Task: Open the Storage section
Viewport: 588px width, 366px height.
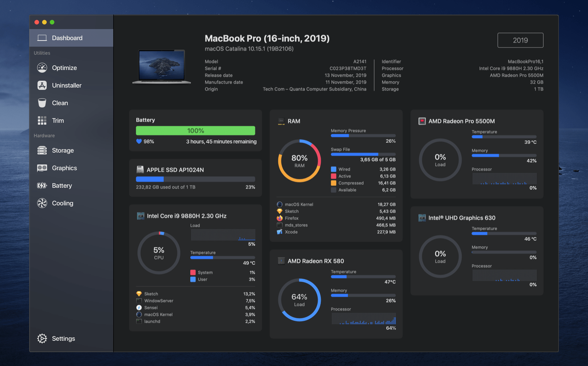Action: tap(71, 150)
